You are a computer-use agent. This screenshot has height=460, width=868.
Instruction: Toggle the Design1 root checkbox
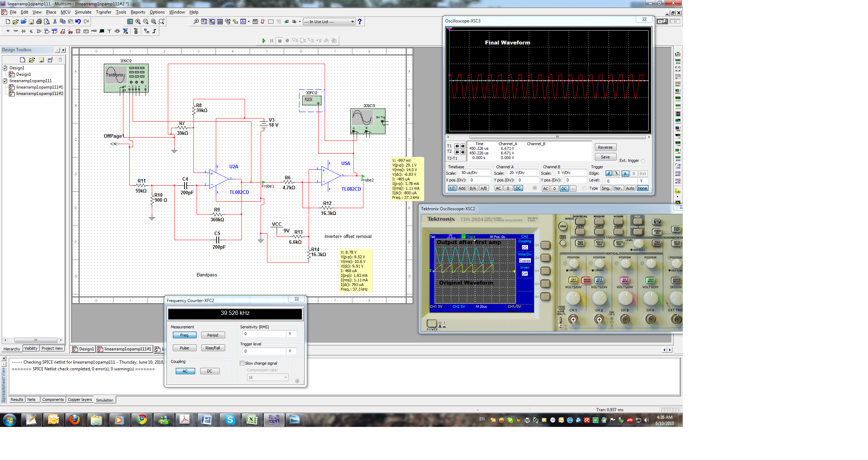click(x=5, y=68)
